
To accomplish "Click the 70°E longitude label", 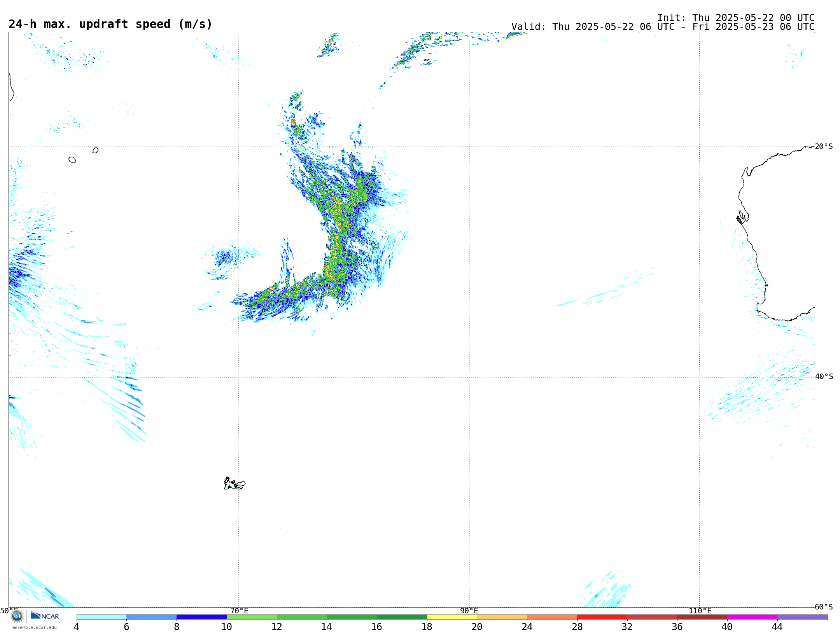I will 239,611.
